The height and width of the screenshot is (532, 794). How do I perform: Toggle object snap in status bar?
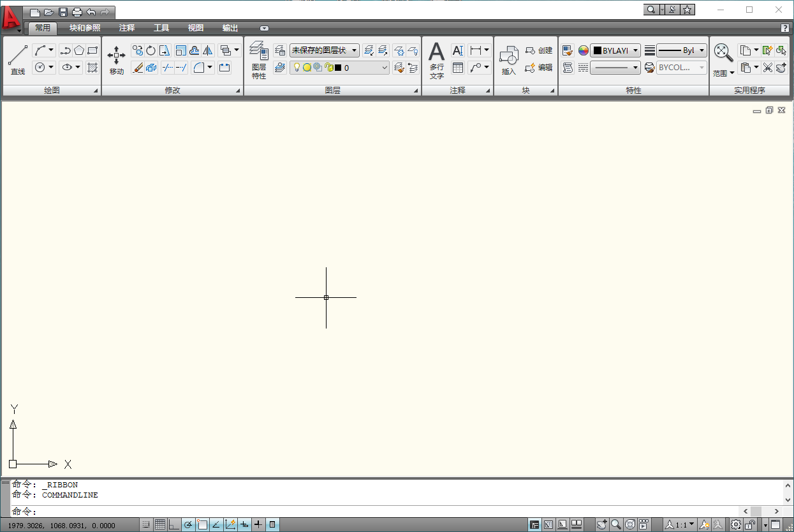tap(202, 524)
